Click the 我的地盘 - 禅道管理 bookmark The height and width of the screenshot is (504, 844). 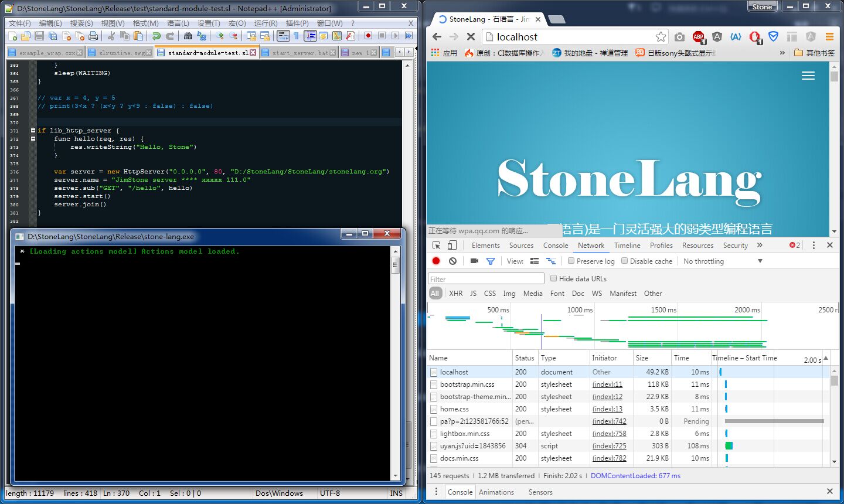click(x=590, y=53)
